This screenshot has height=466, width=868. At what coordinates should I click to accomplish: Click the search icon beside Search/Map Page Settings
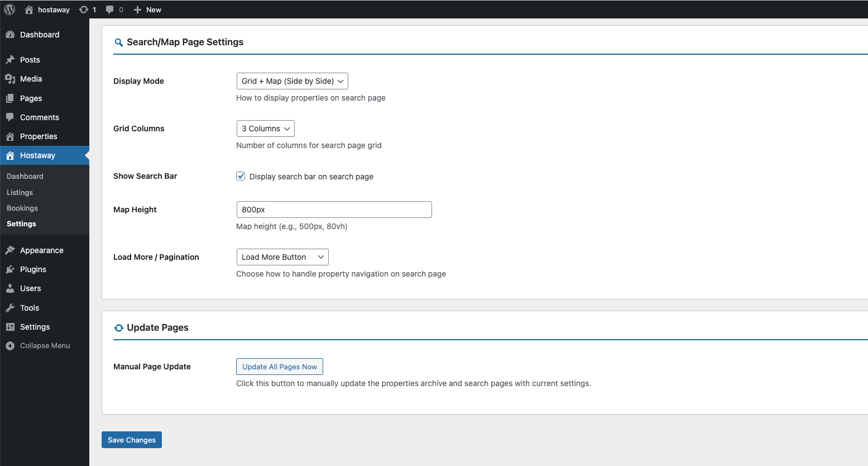click(x=118, y=42)
